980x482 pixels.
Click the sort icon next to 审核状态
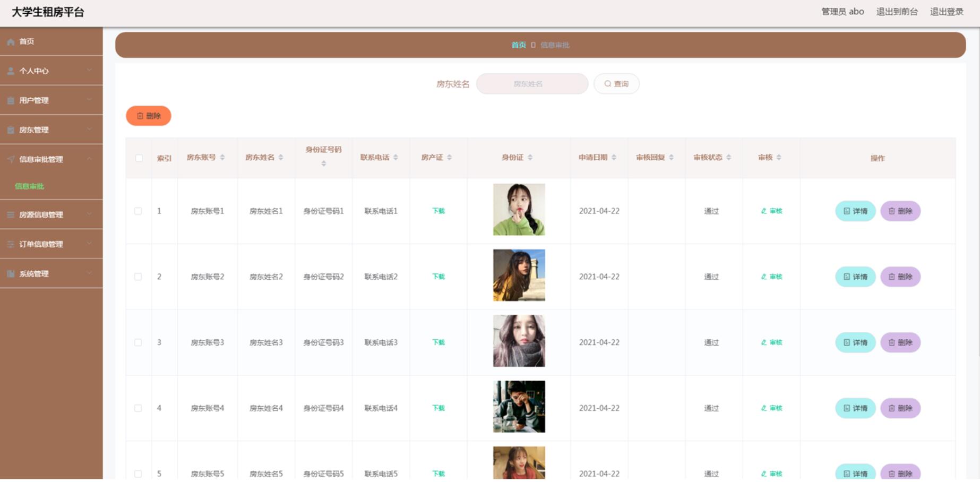coord(728,158)
